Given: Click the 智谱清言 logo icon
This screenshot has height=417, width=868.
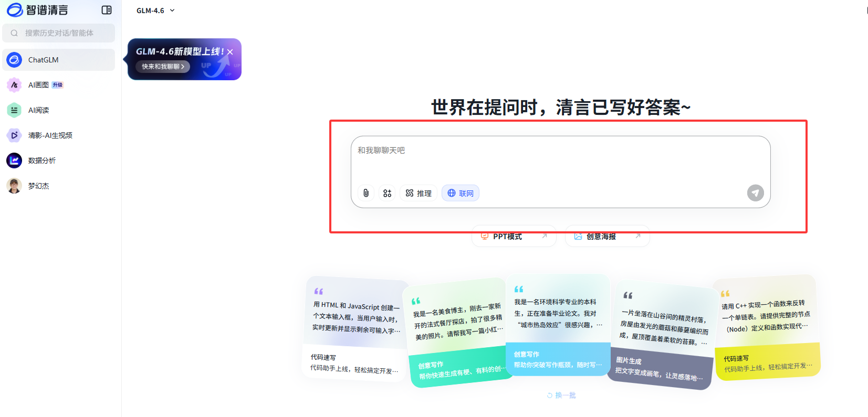Looking at the screenshot, I should [15, 10].
